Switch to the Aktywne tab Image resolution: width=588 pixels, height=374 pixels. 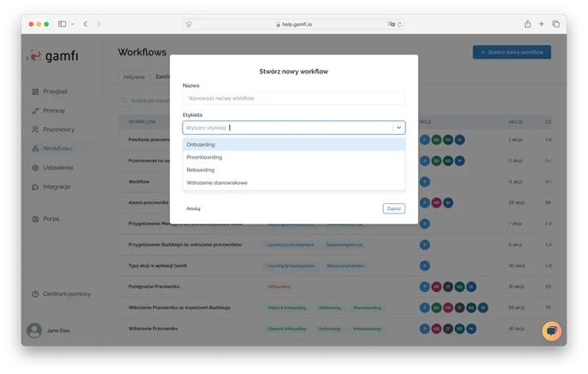point(132,77)
